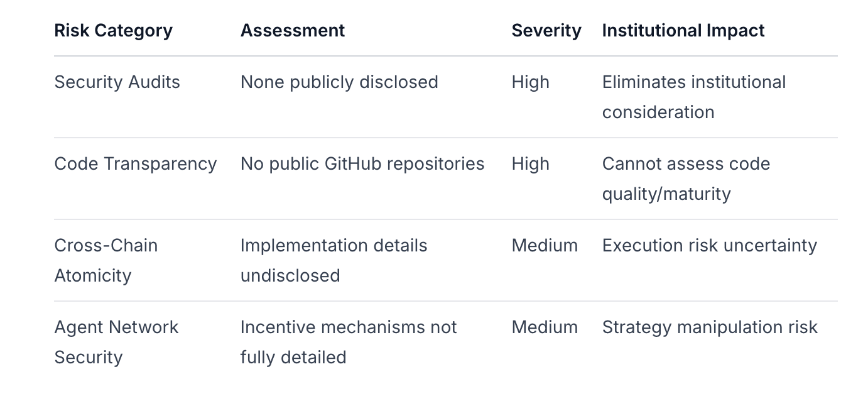
Task: Click Medium severity for Agent Network Security
Action: tap(545, 327)
